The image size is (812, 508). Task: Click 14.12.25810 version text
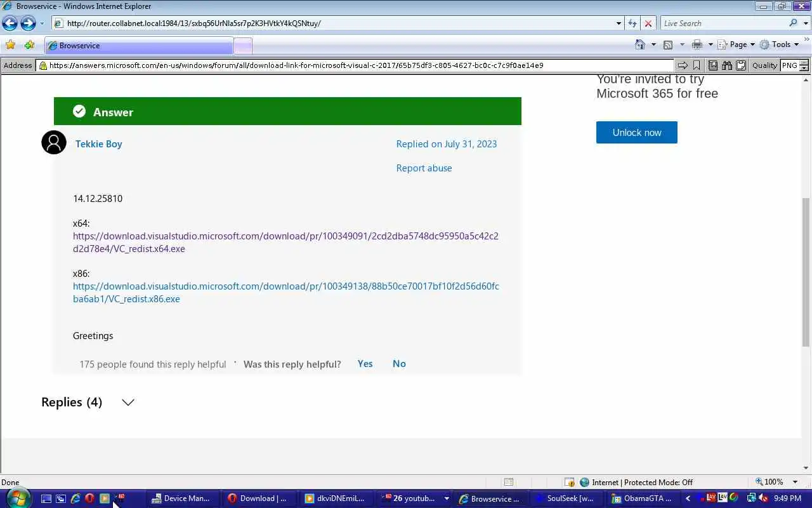(x=98, y=198)
